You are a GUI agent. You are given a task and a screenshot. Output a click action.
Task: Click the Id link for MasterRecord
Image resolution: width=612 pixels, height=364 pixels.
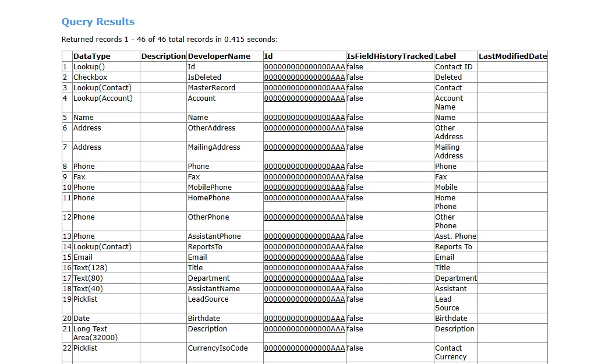(304, 88)
